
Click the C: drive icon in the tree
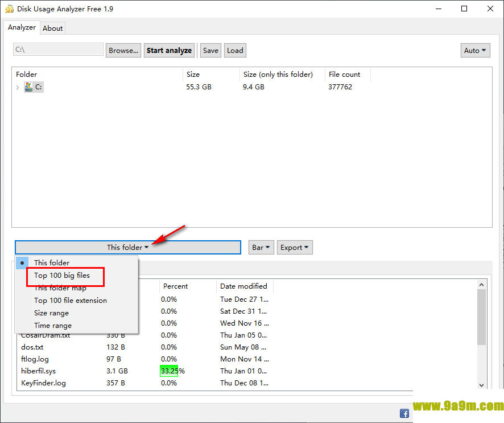[28, 87]
